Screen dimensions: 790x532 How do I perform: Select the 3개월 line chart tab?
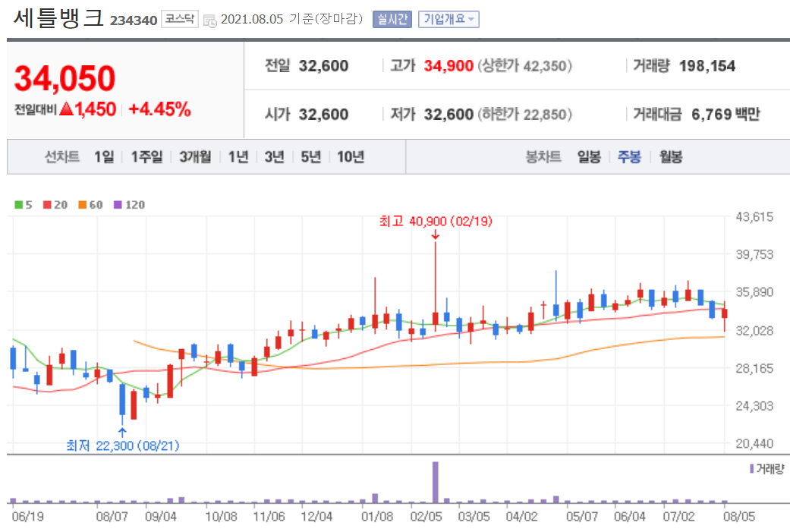[196, 157]
